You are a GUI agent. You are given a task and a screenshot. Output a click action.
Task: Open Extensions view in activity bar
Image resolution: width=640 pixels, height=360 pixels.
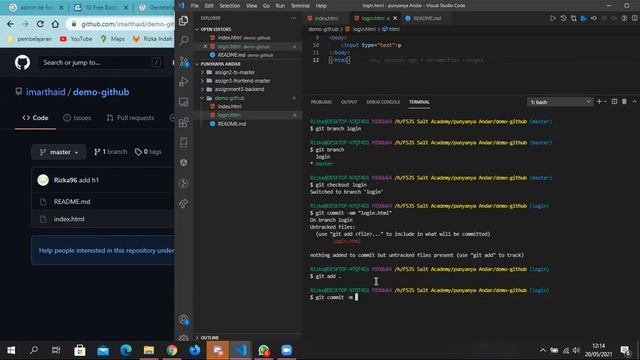[x=184, y=122]
